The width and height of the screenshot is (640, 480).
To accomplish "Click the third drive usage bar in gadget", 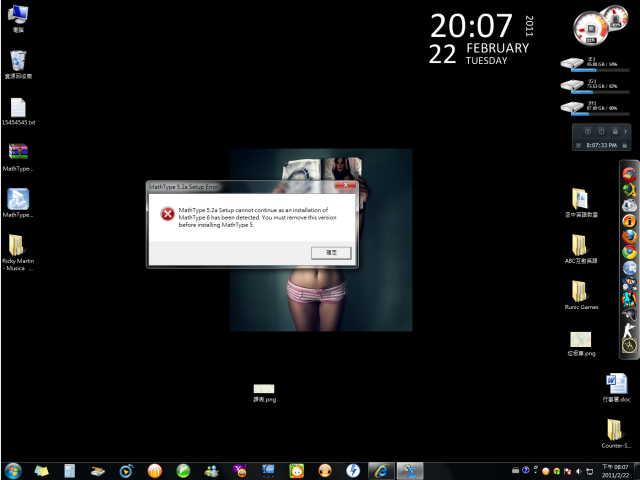I will tap(600, 114).
